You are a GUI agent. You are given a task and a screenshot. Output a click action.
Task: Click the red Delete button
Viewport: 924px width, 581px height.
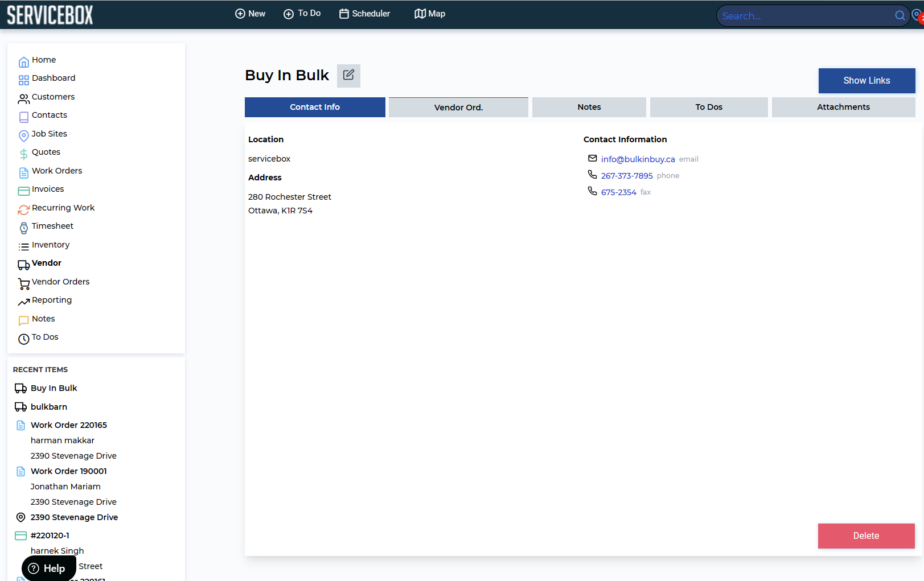pos(866,536)
